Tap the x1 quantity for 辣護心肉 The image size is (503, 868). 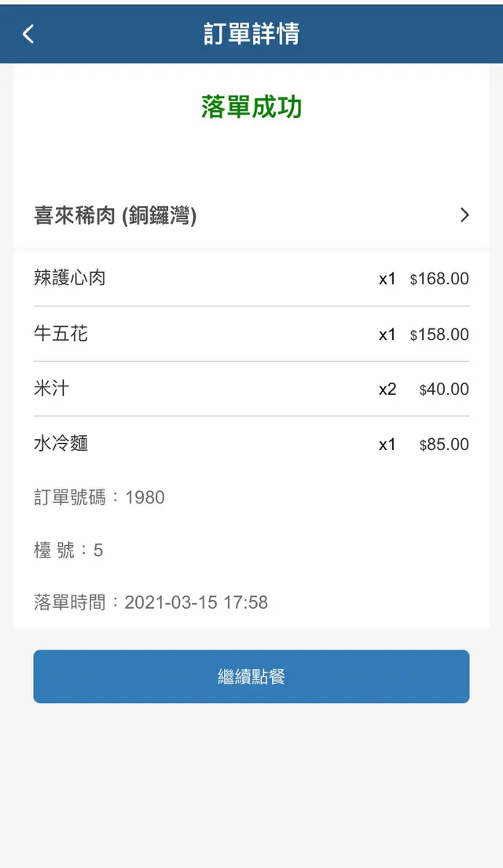click(x=387, y=279)
